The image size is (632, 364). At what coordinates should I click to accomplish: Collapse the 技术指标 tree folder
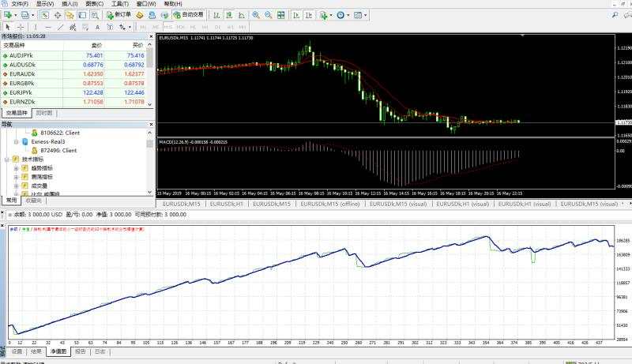tap(7, 159)
